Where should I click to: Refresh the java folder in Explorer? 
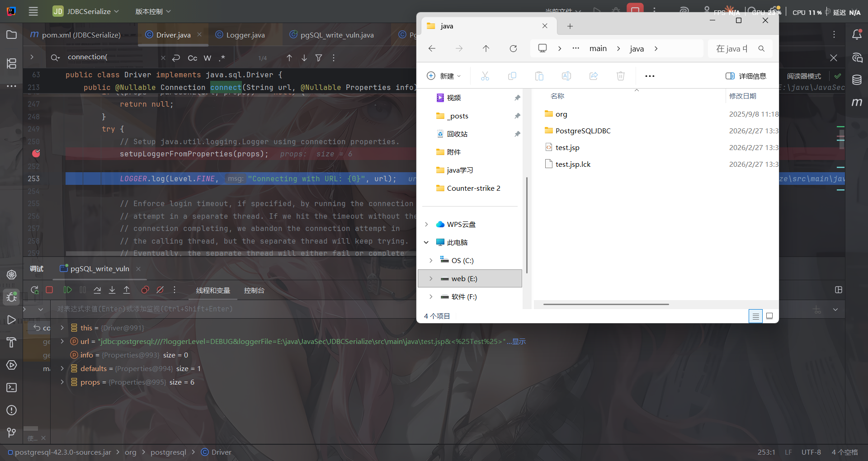[513, 49]
